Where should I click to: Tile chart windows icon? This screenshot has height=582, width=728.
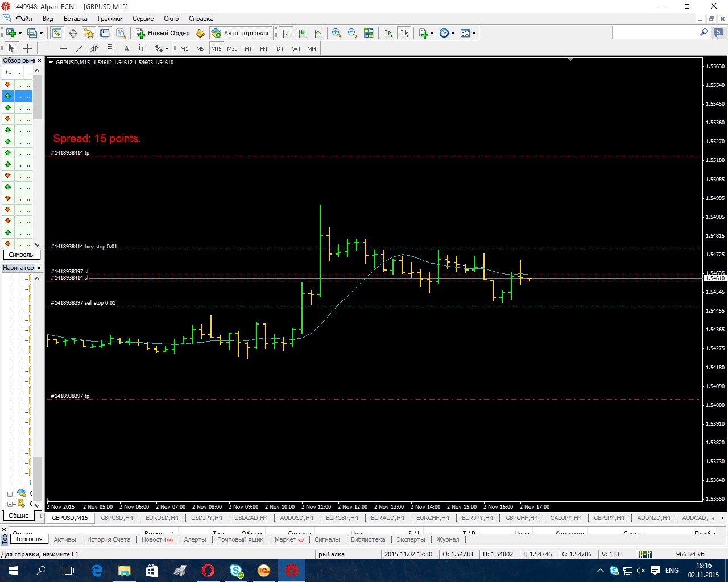369,33
